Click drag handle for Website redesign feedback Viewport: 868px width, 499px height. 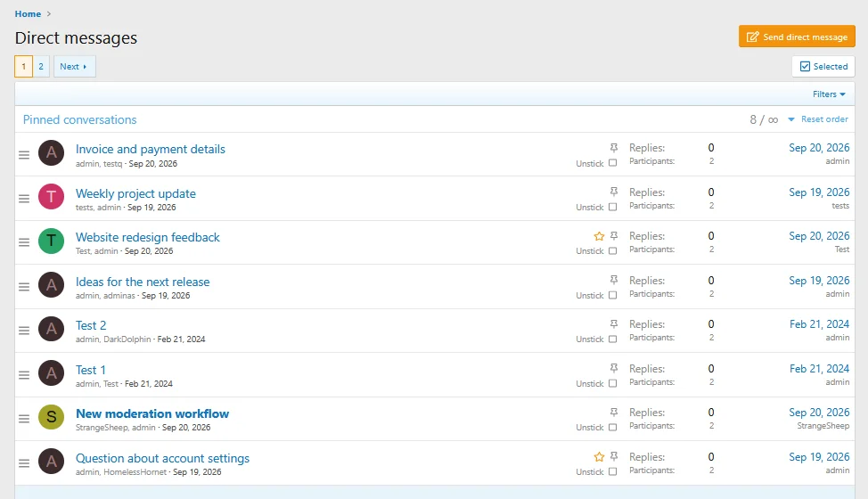24,242
